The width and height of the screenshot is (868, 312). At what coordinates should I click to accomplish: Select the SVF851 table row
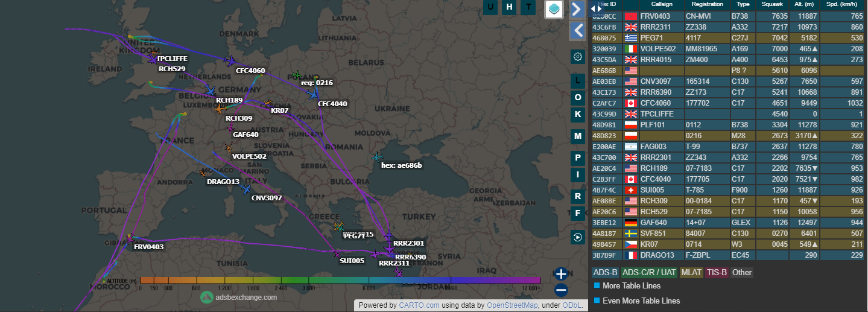pos(728,234)
